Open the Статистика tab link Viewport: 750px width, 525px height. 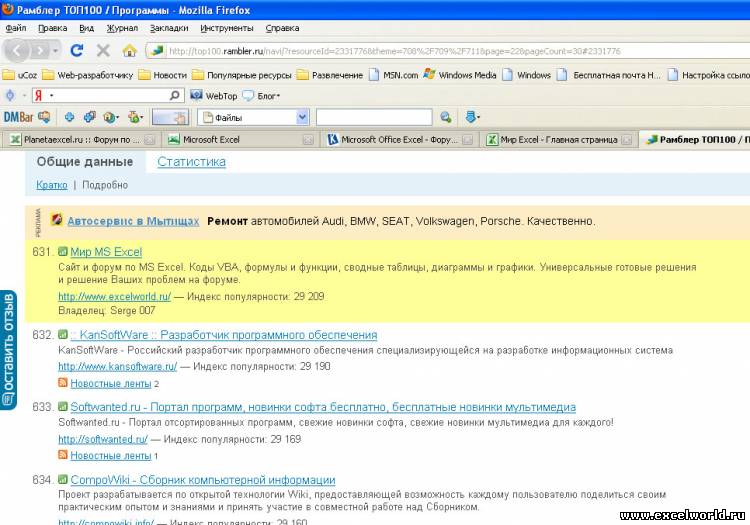pos(191,162)
